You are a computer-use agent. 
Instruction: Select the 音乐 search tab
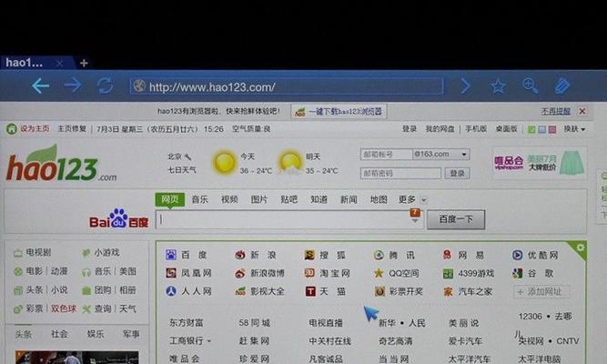pyautogui.click(x=199, y=199)
